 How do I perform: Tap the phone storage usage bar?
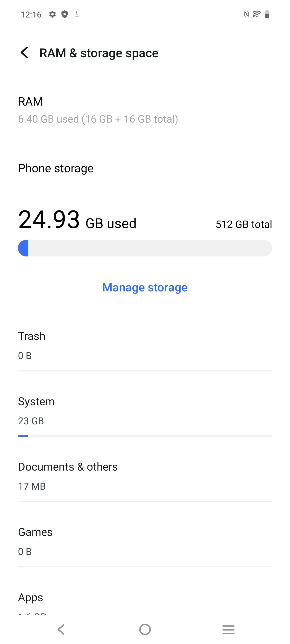[145, 248]
